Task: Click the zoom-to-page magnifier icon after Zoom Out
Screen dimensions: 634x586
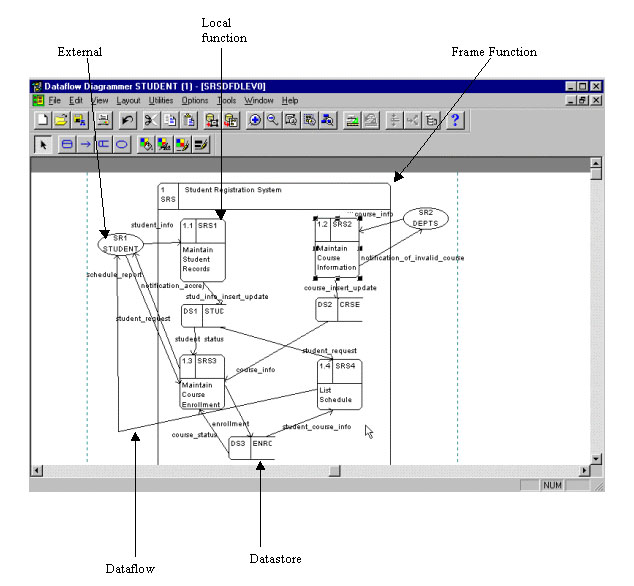Action: tap(291, 120)
